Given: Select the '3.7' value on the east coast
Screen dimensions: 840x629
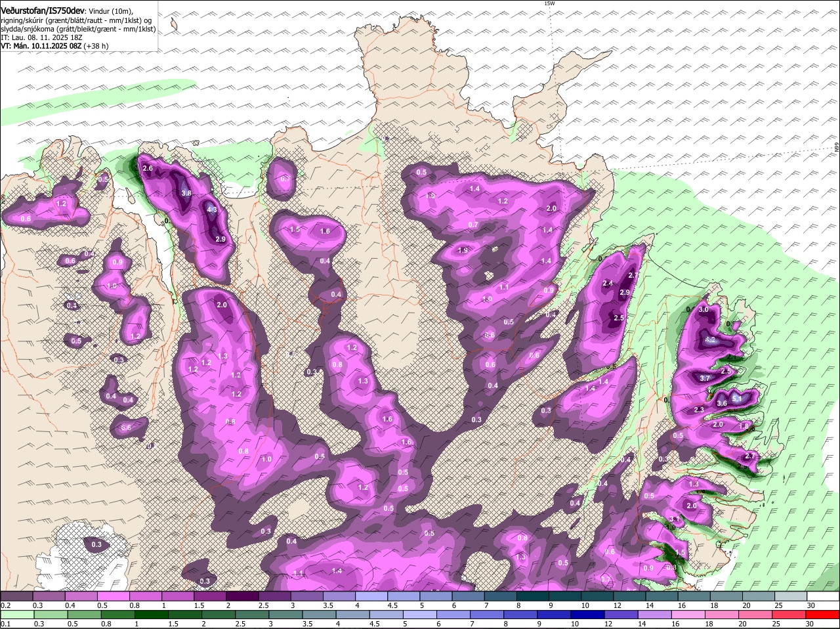Looking at the screenshot, I should (x=705, y=379).
